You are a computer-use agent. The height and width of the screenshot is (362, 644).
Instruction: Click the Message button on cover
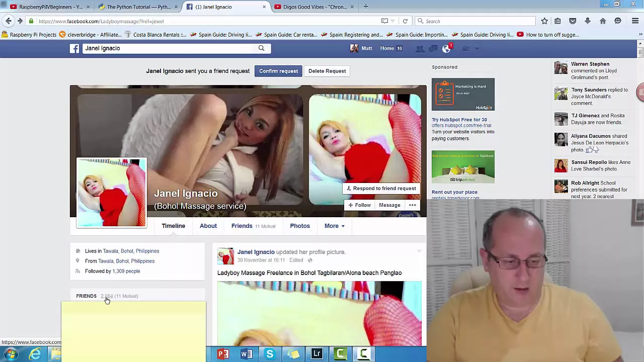pos(389,205)
